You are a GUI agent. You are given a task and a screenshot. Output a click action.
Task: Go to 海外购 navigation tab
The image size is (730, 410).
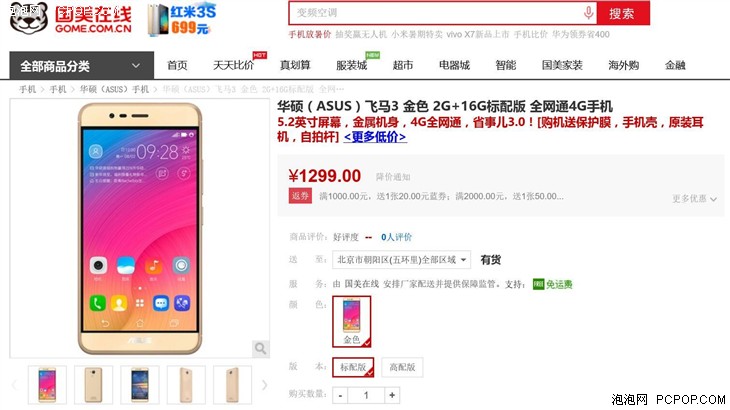pyautogui.click(x=623, y=65)
